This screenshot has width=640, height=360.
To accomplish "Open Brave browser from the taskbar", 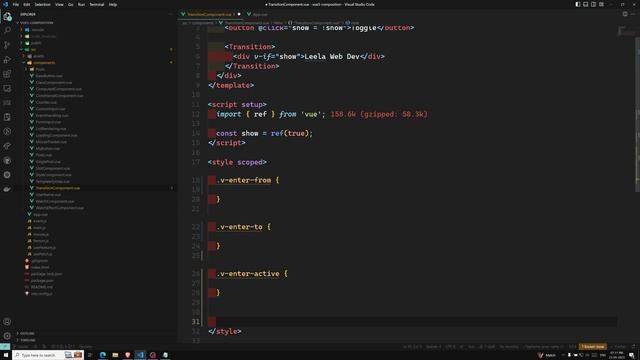I will (128, 355).
